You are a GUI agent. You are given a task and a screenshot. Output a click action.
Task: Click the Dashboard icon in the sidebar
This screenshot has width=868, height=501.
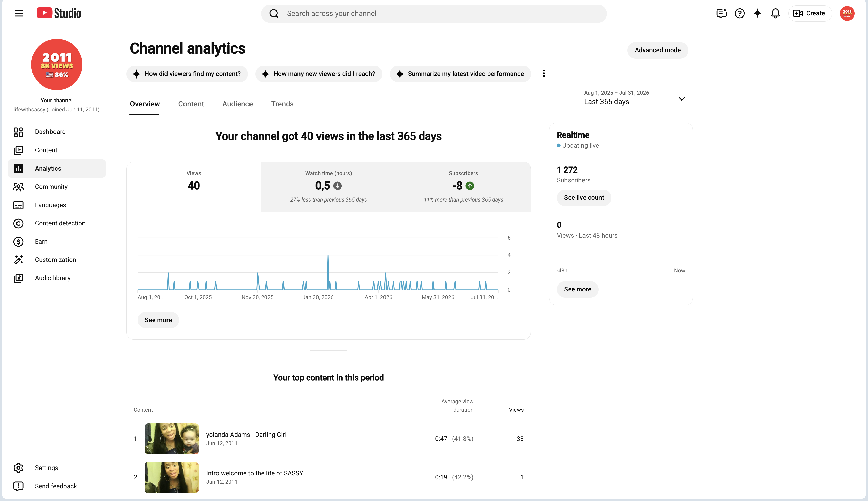tap(18, 132)
